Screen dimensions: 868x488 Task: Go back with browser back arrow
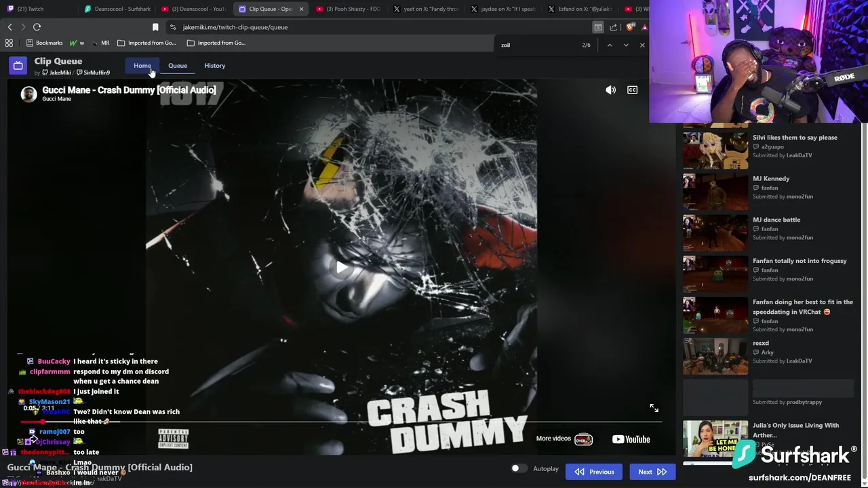(x=9, y=27)
